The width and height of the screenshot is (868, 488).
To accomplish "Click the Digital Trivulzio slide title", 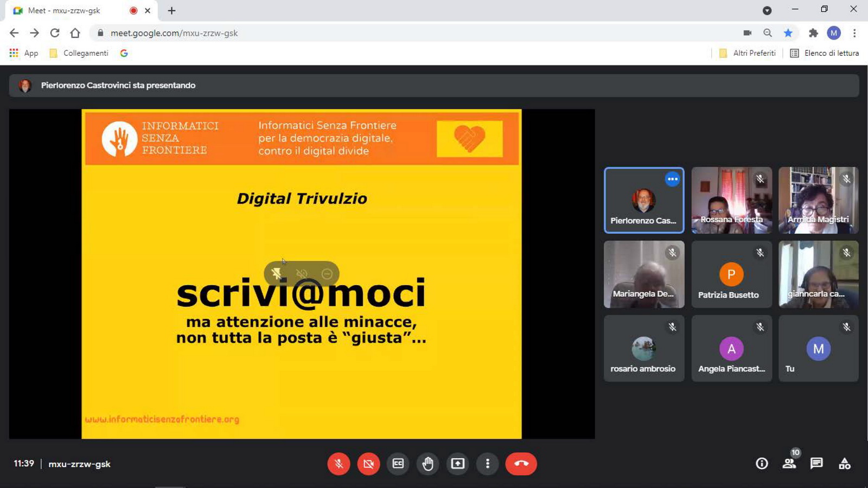I will coord(302,198).
